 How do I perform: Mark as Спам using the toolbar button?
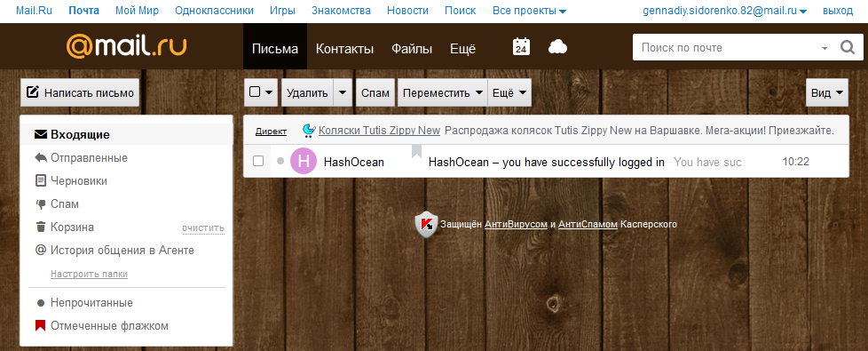(375, 92)
